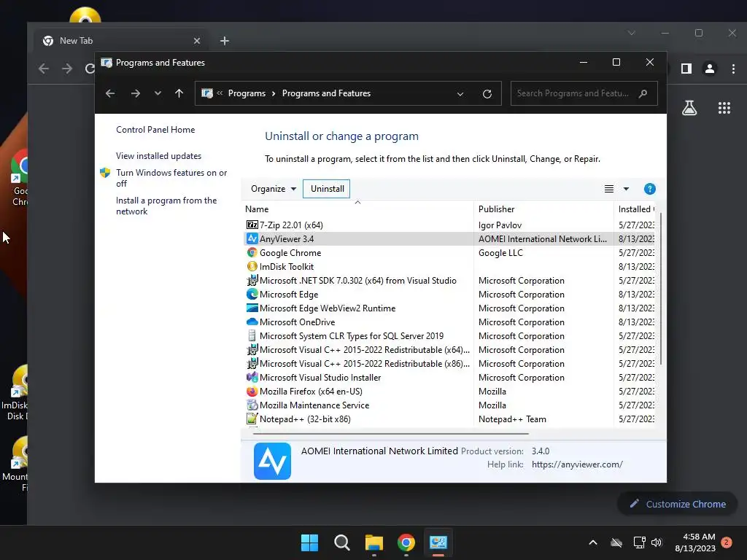The height and width of the screenshot is (560, 747).
Task: Open View installed updates link
Action: point(158,156)
